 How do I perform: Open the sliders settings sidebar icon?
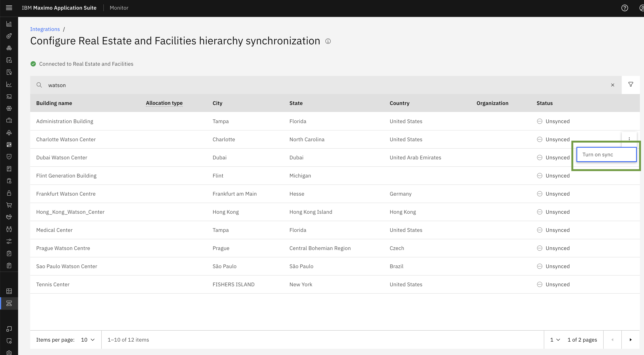[9, 242]
